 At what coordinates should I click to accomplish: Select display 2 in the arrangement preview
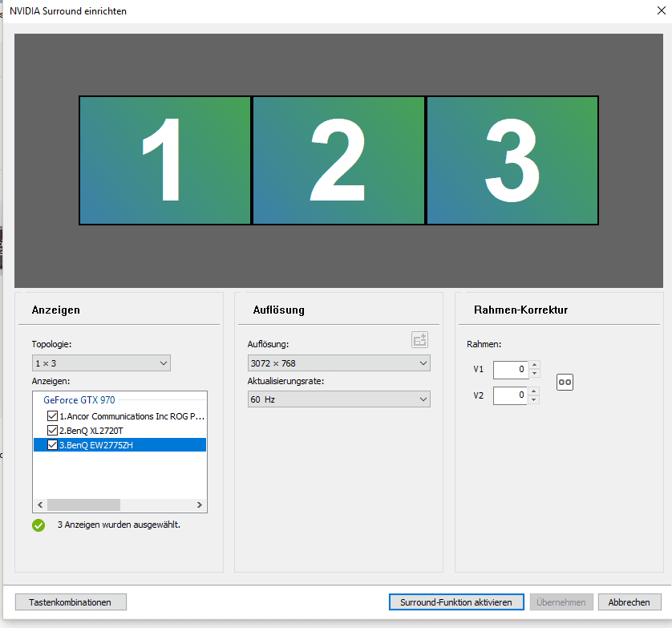[x=338, y=160]
